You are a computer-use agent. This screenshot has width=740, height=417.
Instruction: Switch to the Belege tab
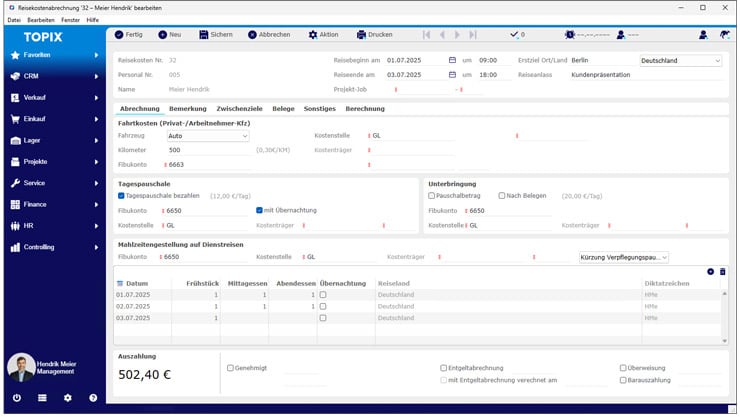[x=284, y=108]
